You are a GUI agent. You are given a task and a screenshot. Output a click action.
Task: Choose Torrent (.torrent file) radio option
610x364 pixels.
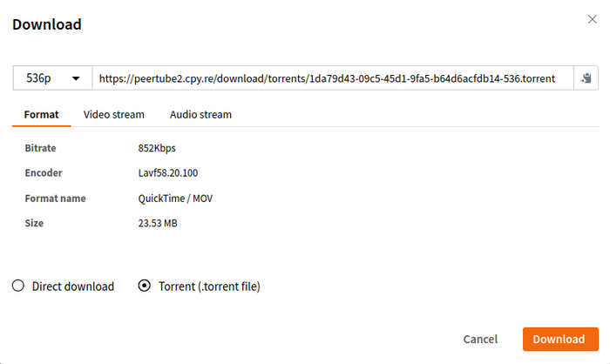[x=145, y=286]
